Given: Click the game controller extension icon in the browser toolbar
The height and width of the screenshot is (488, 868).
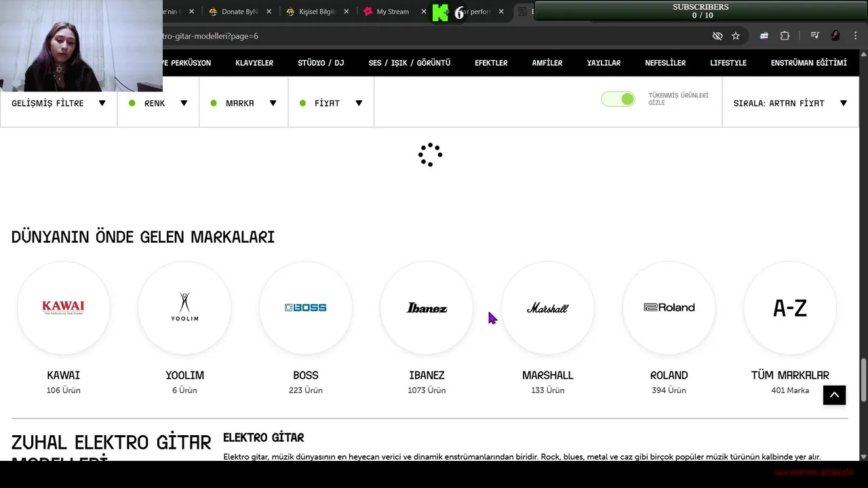Looking at the screenshot, I should coord(764,36).
